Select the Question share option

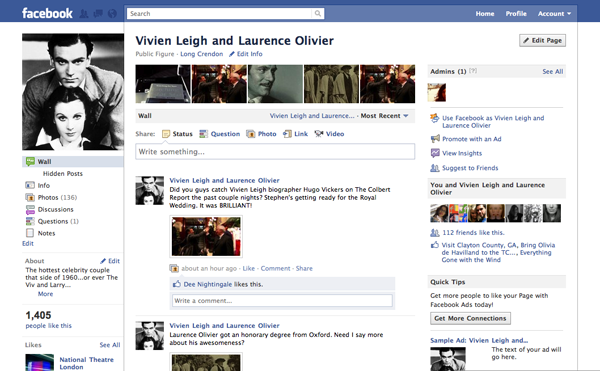point(220,134)
